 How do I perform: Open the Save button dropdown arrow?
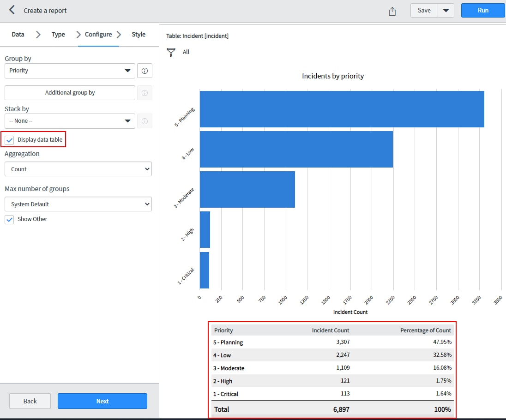[x=446, y=11]
